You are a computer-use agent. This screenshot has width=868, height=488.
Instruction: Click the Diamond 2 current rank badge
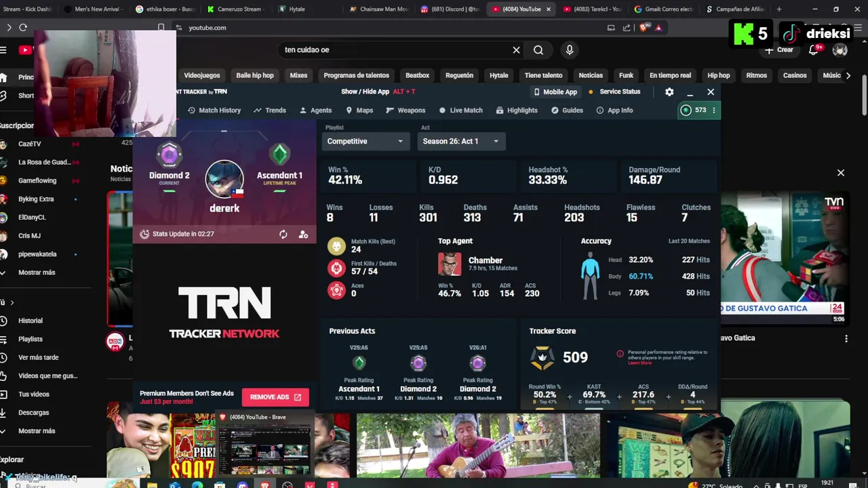169,155
